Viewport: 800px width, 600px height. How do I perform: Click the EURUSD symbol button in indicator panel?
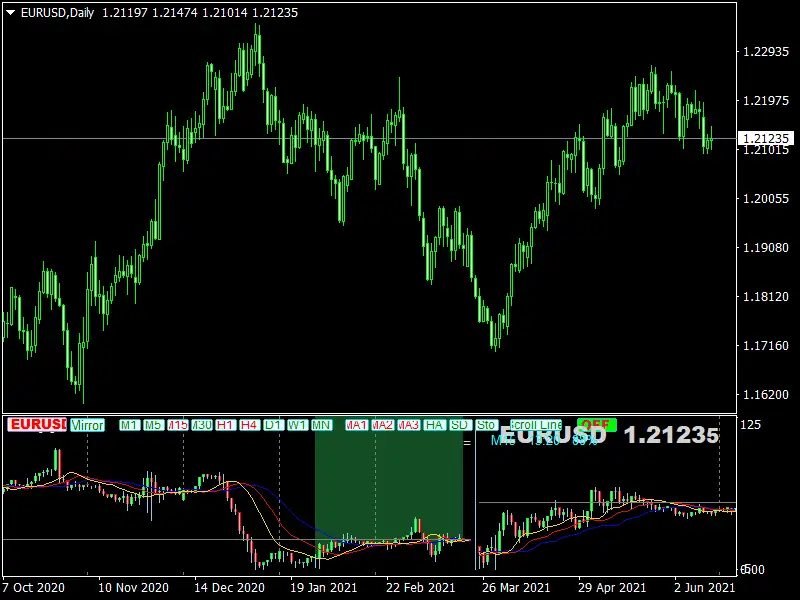(37, 424)
